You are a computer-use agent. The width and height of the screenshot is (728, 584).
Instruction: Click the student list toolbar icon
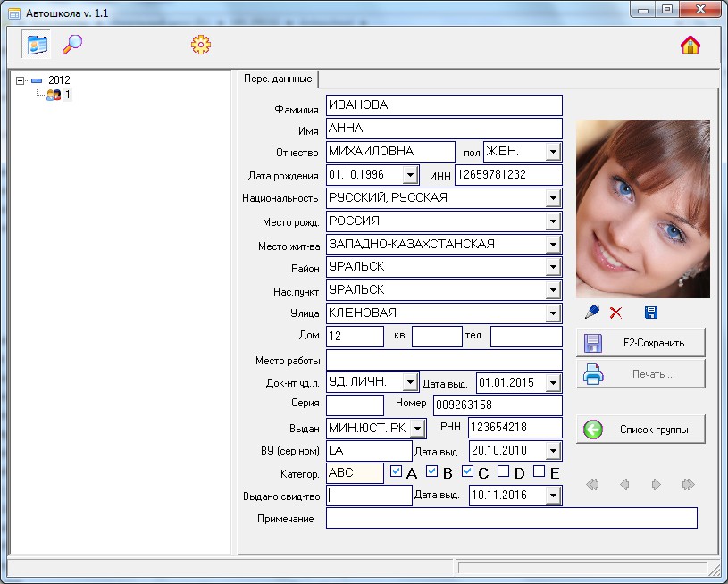point(37,45)
